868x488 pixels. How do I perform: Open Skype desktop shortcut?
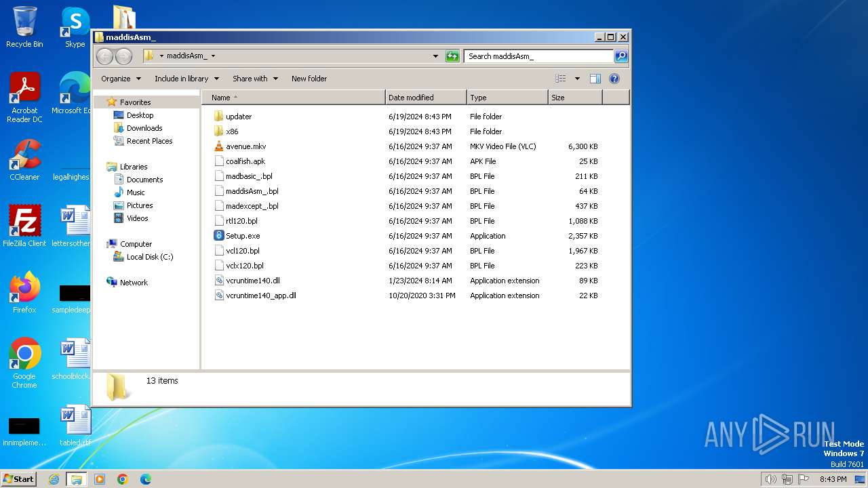click(75, 27)
